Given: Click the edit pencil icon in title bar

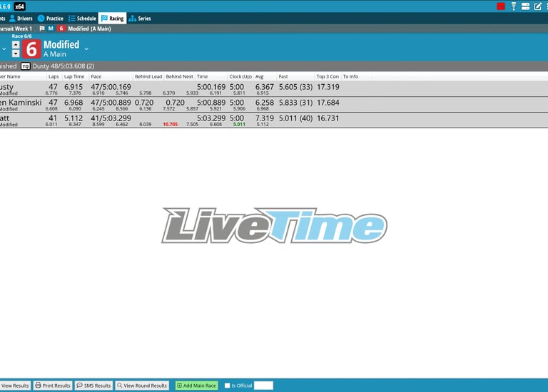Looking at the screenshot, I should 537,6.
